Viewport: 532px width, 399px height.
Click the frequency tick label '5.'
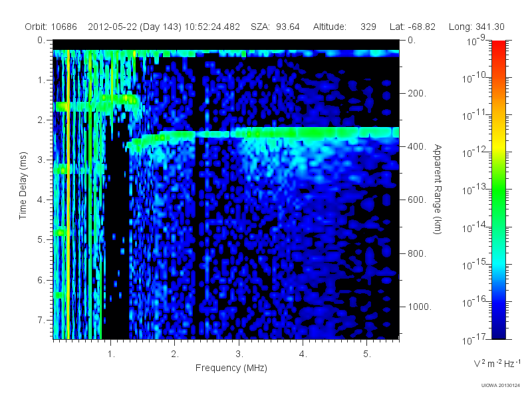[367, 354]
